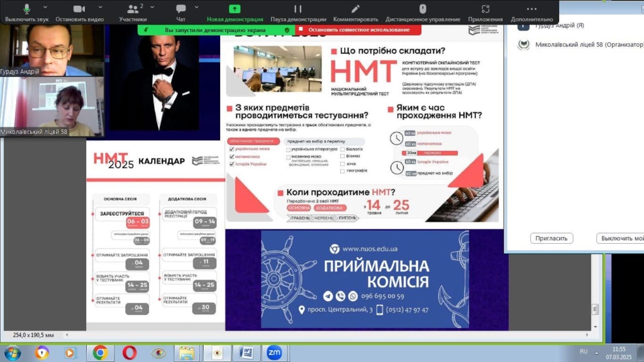Click the українська література checkbox

(288, 150)
